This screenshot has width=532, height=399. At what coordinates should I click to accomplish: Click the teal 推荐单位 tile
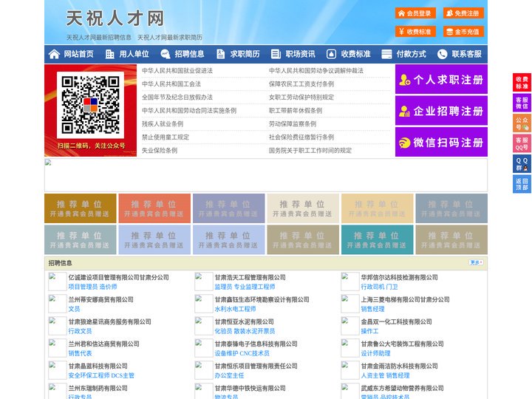(378, 239)
